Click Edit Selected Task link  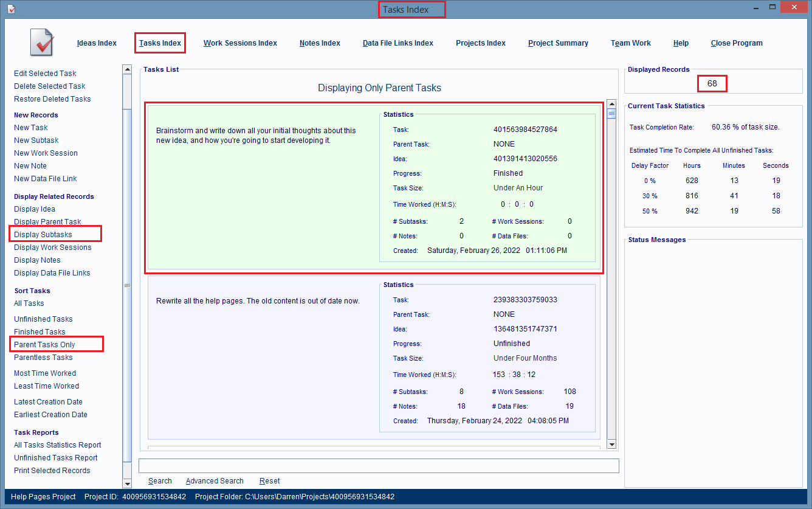[x=45, y=74]
